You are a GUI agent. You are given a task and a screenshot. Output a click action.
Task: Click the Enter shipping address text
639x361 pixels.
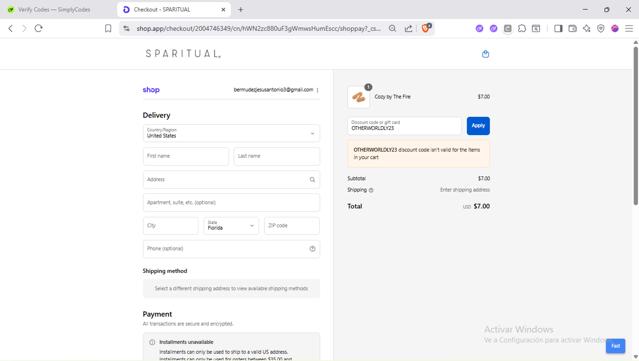coord(465,190)
